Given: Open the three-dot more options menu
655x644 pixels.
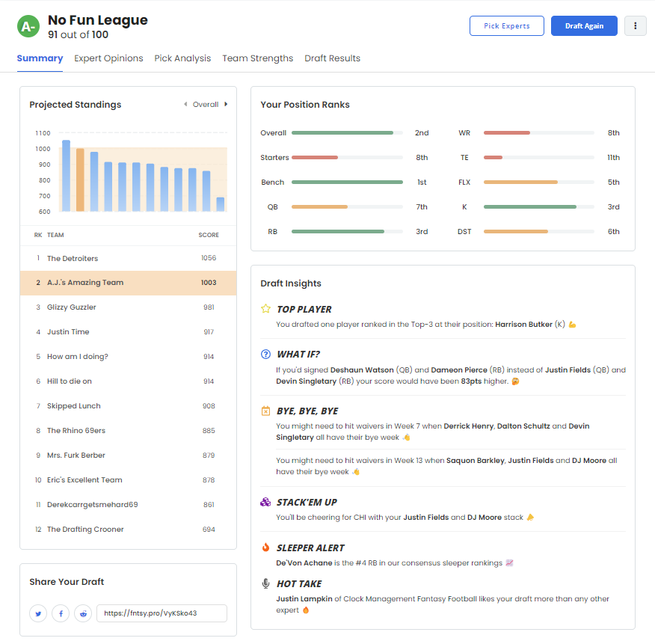Looking at the screenshot, I should point(635,25).
